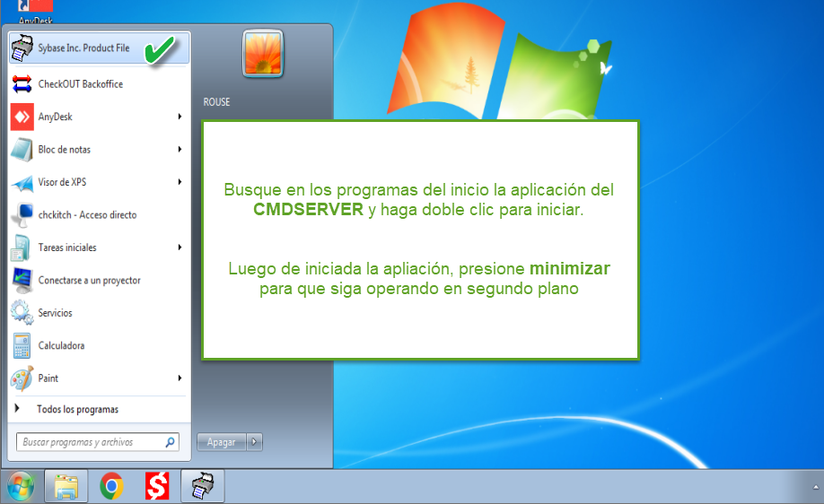Click the Calculadora icon
The image size is (824, 504).
coord(22,345)
